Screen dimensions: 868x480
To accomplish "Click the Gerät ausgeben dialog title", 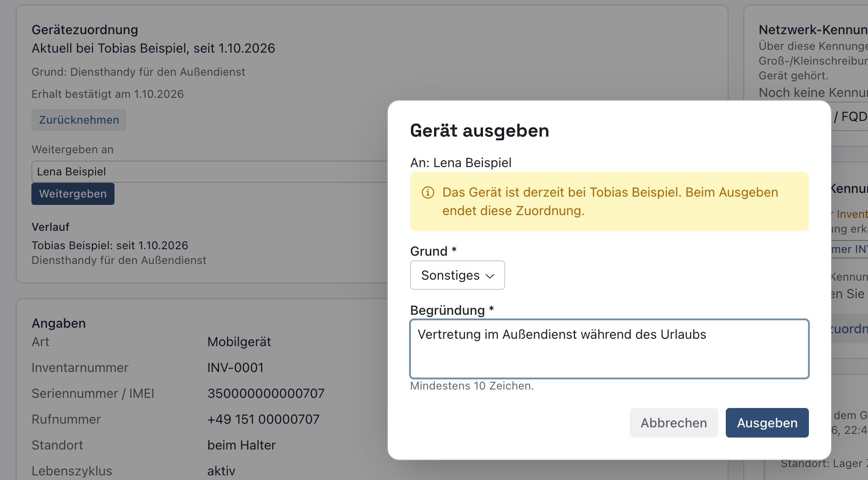I will (x=479, y=131).
